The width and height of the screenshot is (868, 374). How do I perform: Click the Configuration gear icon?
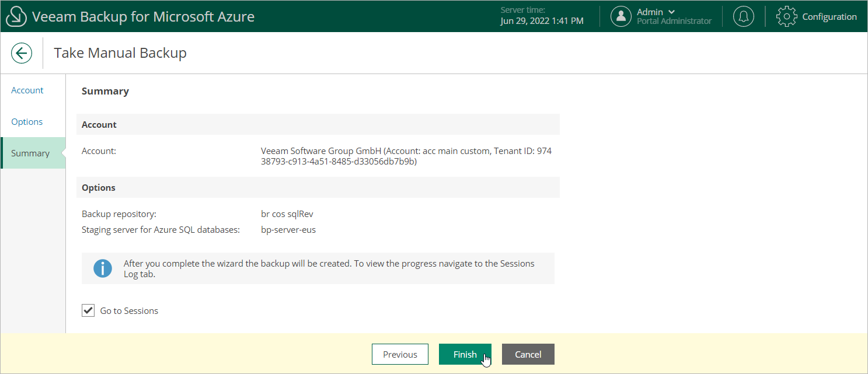786,16
